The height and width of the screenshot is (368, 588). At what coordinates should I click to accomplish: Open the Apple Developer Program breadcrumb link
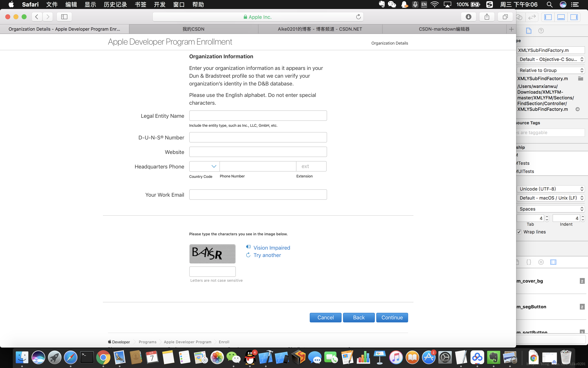pos(188,342)
